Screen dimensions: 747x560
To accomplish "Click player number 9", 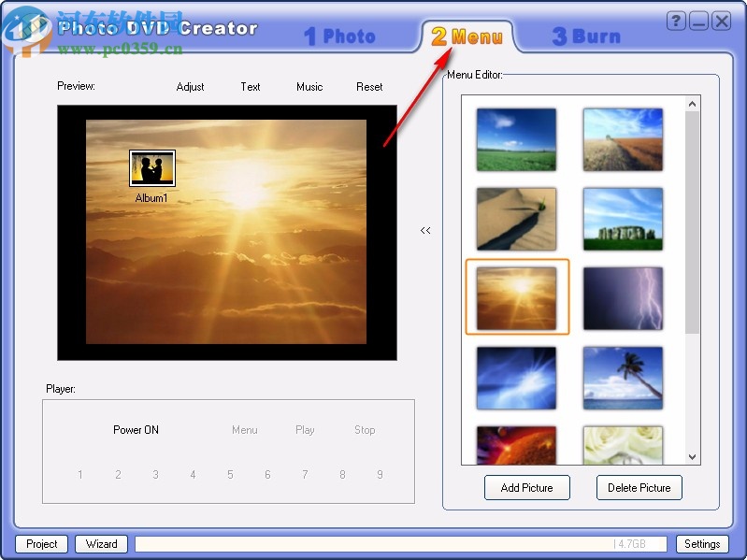I will pyautogui.click(x=380, y=474).
